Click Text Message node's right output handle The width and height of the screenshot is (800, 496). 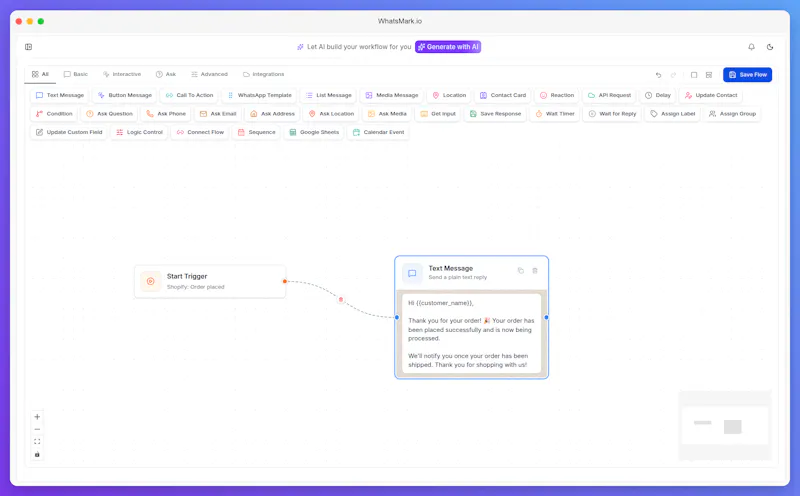546,317
